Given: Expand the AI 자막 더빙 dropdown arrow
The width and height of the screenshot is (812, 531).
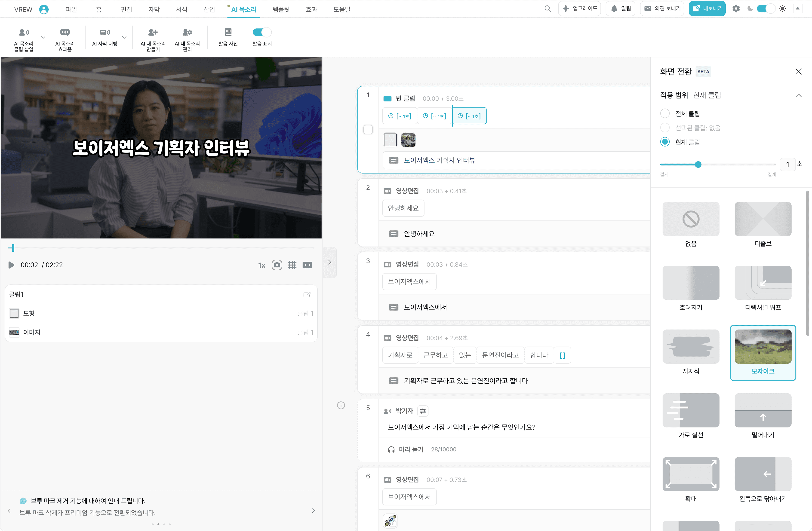Looking at the screenshot, I should coord(124,37).
